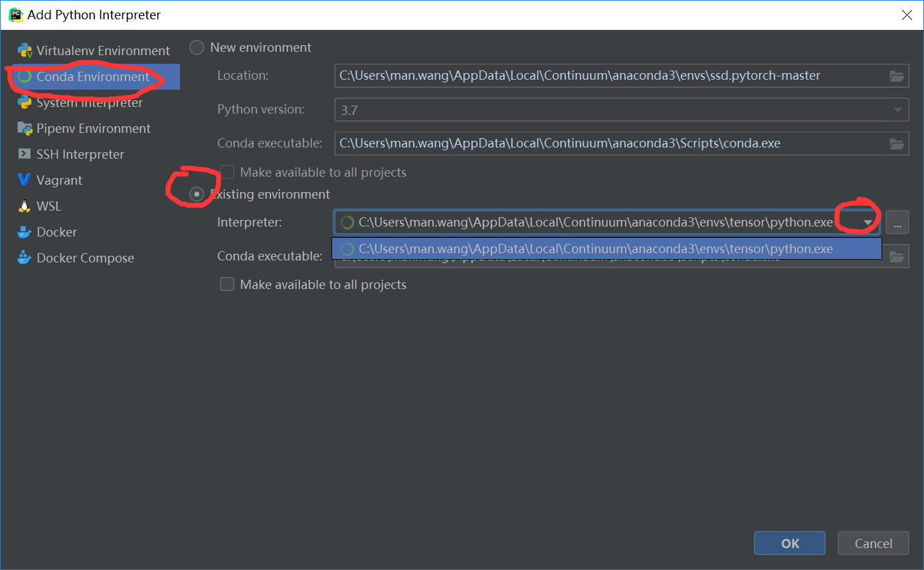The image size is (924, 570).
Task: Select the Existing environment radio button
Action: tap(197, 194)
